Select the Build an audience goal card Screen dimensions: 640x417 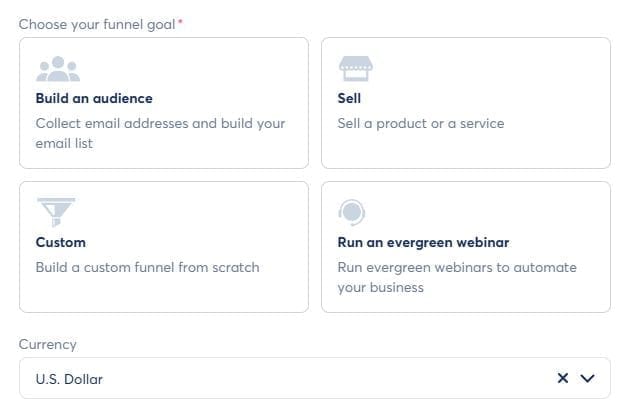tap(163, 103)
